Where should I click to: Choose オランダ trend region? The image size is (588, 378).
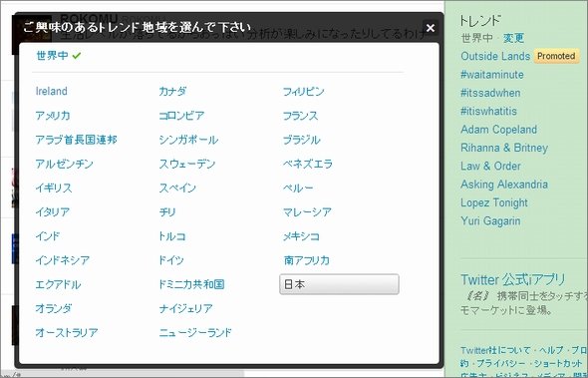tap(53, 308)
